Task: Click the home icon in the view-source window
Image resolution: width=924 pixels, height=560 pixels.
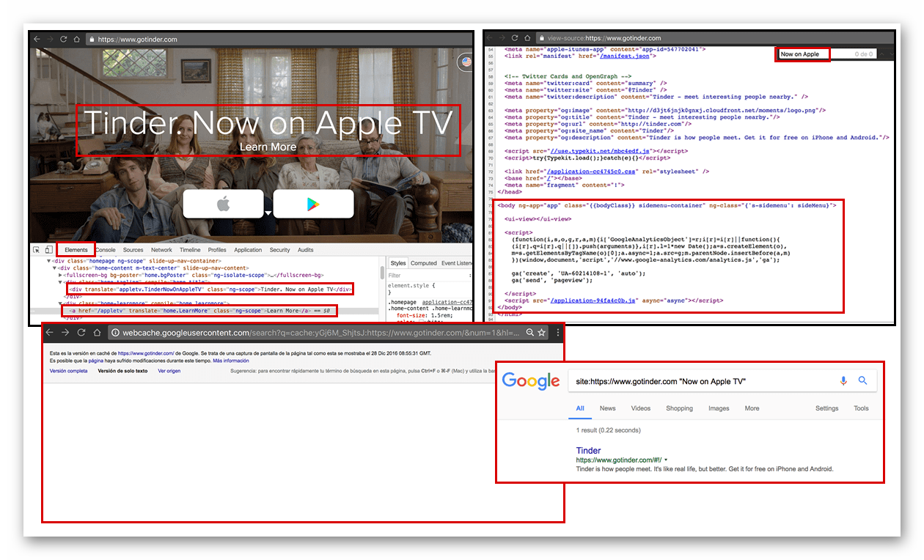Action: [x=528, y=38]
